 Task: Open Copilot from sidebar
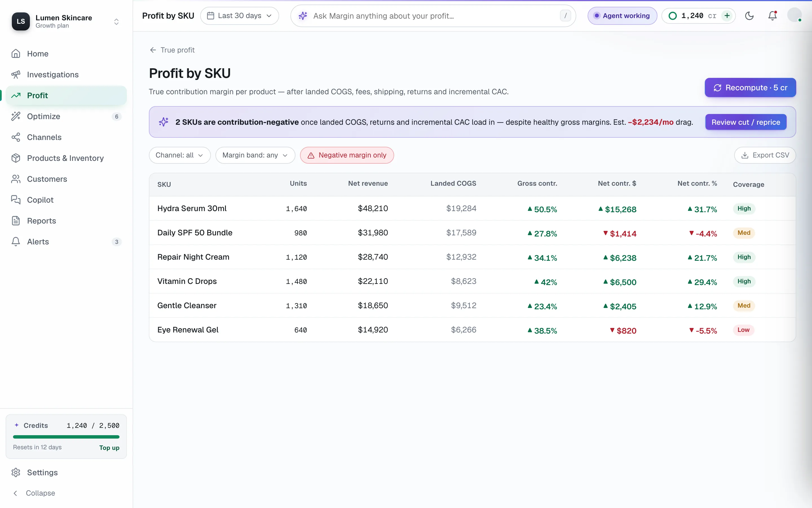pyautogui.click(x=66, y=200)
